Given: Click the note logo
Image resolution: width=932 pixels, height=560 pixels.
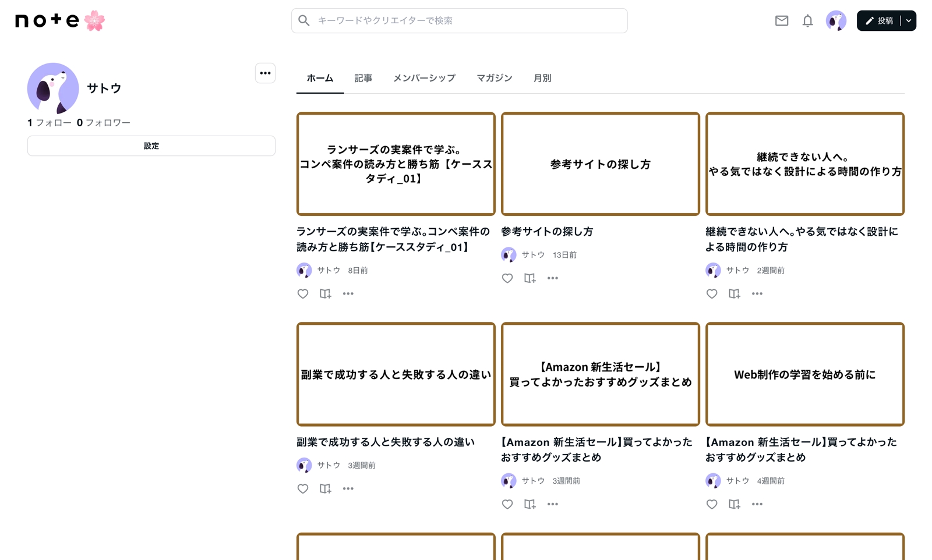Looking at the screenshot, I should tap(47, 21).
